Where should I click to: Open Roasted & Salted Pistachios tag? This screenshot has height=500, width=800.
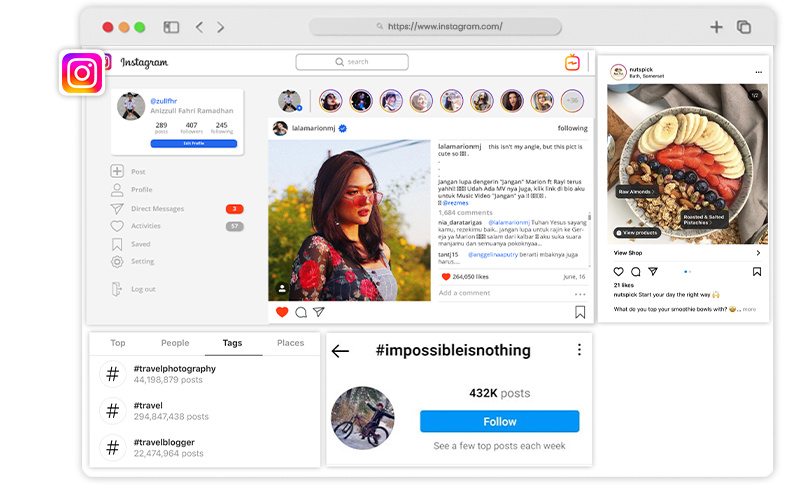tap(704, 220)
